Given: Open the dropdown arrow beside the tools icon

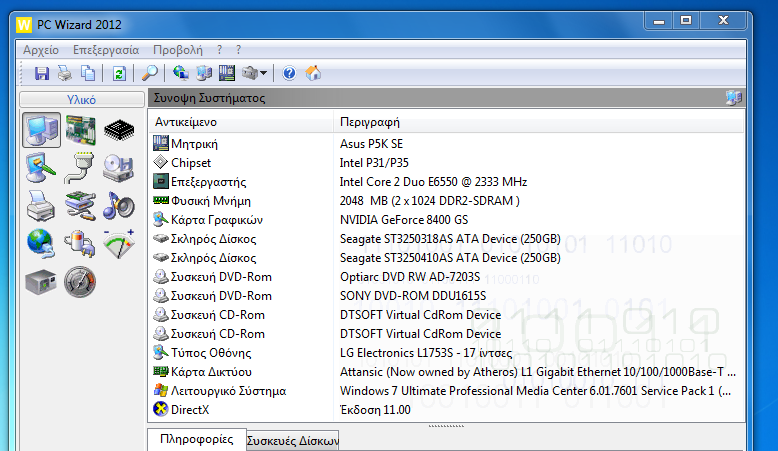Looking at the screenshot, I should tap(263, 73).
